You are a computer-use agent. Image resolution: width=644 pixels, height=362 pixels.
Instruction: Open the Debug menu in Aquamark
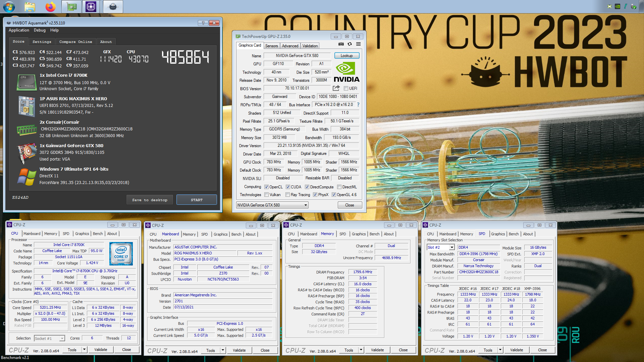click(x=40, y=30)
